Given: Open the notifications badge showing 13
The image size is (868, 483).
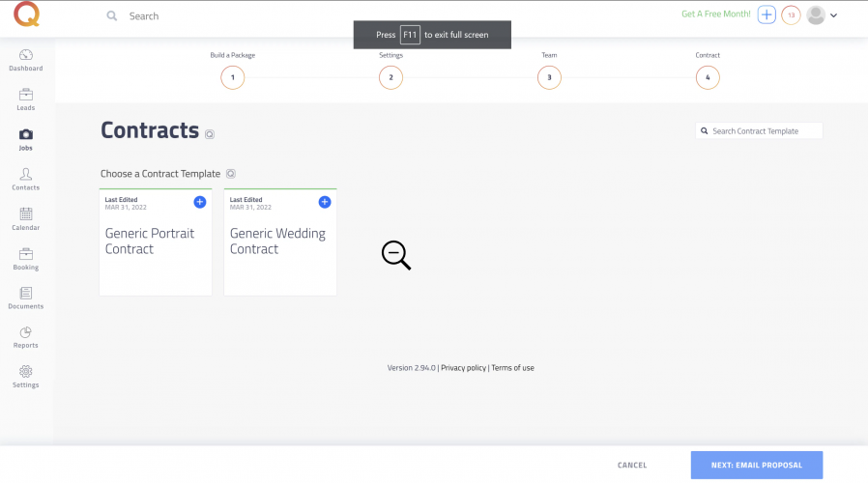Looking at the screenshot, I should pos(791,15).
